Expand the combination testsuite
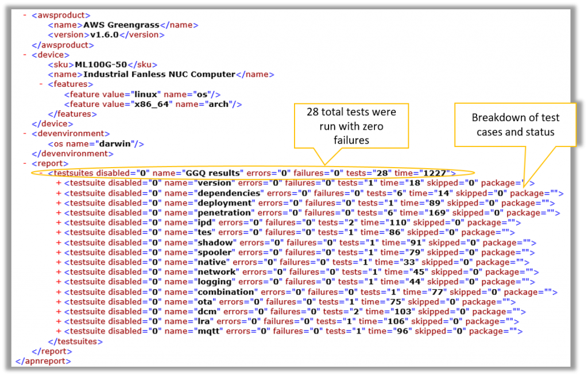The height and width of the screenshot is (376, 588). click(59, 292)
